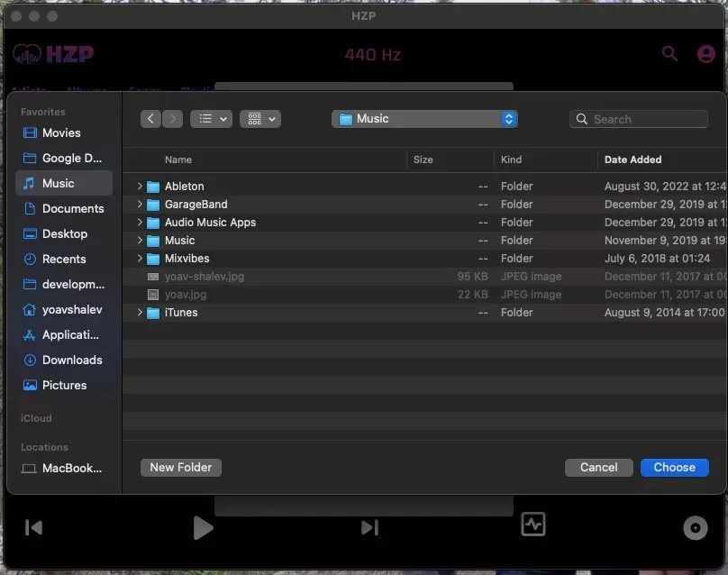
Task: Click the magnifier search icon in HZP header
Action: point(669,54)
